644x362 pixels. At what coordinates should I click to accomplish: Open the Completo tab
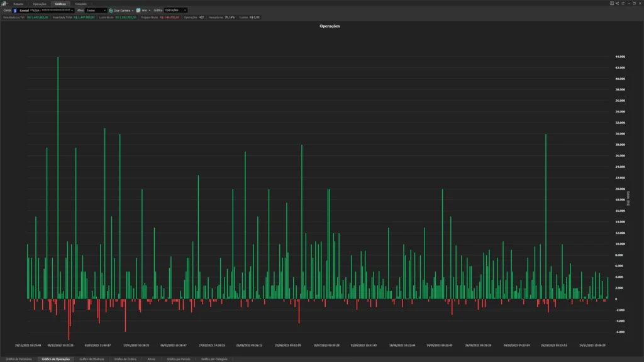(81, 4)
